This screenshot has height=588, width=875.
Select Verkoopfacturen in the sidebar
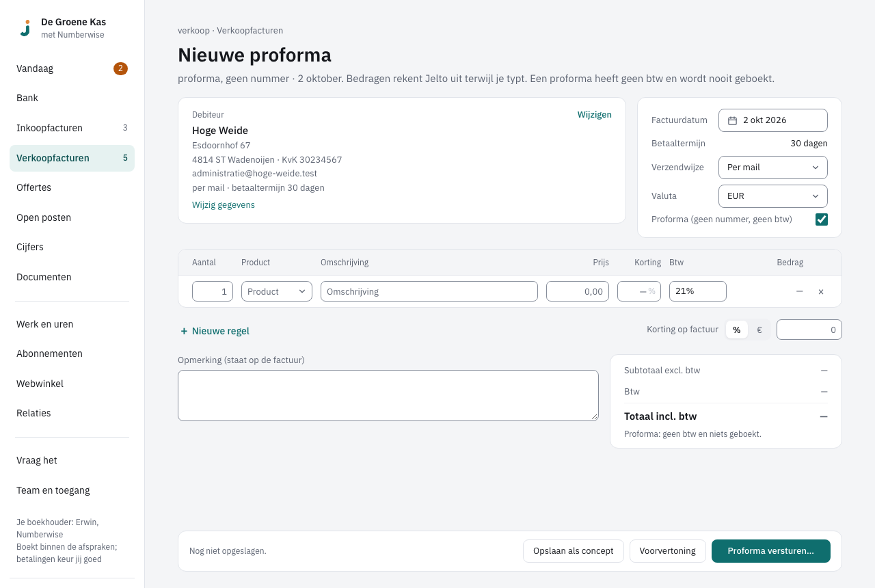coord(72,158)
